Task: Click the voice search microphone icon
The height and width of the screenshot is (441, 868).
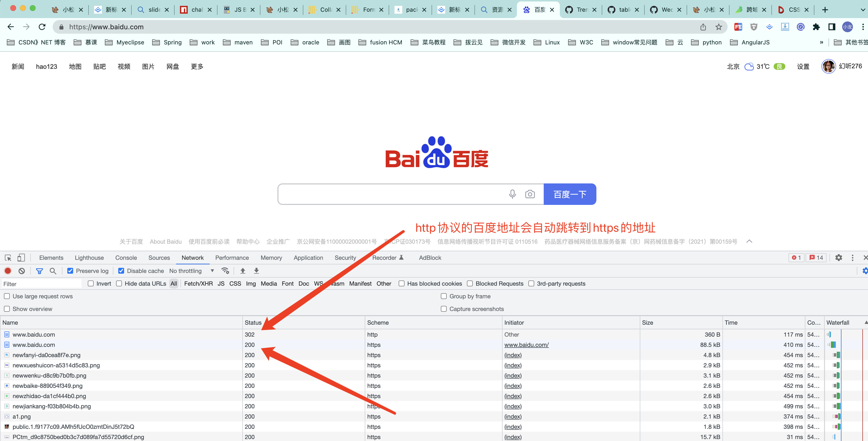Action: (512, 194)
